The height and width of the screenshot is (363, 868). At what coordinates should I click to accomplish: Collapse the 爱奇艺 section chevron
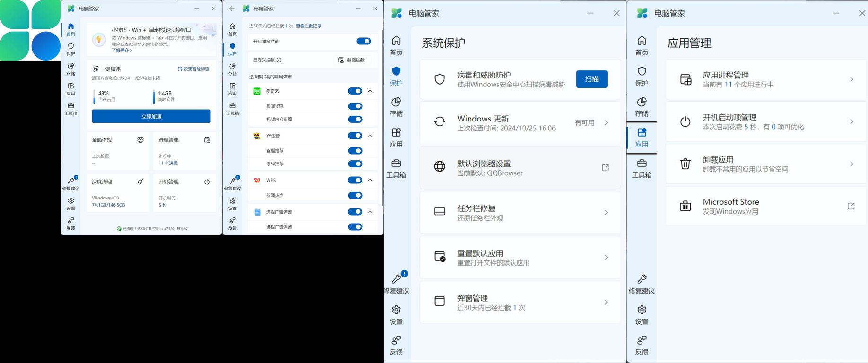click(x=370, y=91)
